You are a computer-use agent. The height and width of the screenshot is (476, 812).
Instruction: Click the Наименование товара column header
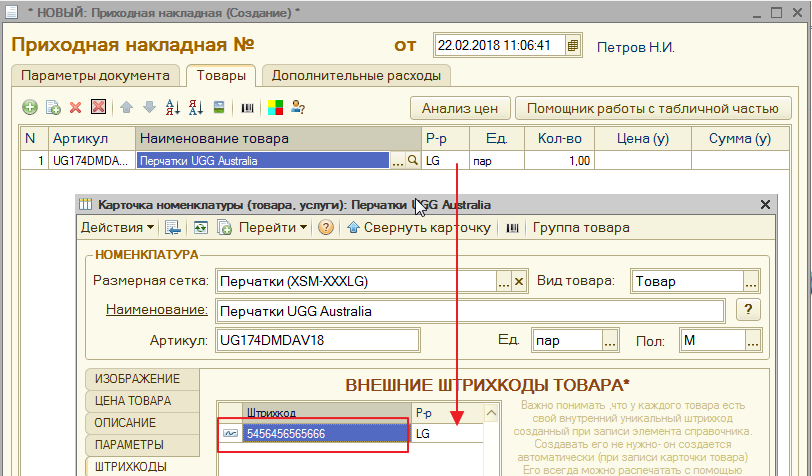coord(278,139)
